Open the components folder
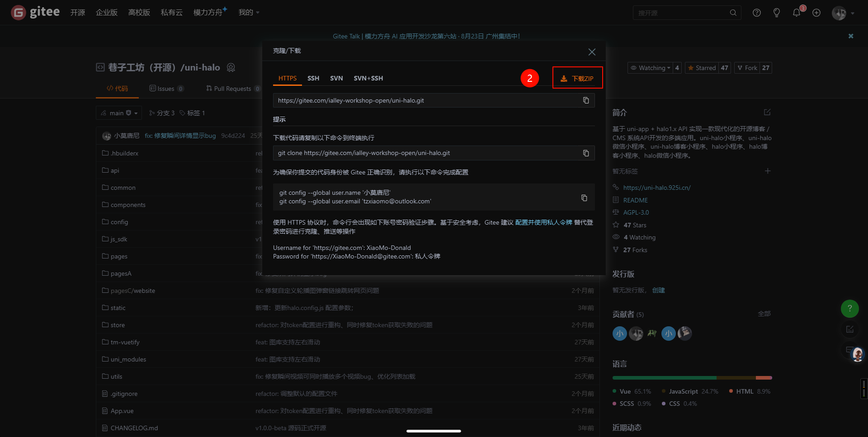 click(x=128, y=205)
